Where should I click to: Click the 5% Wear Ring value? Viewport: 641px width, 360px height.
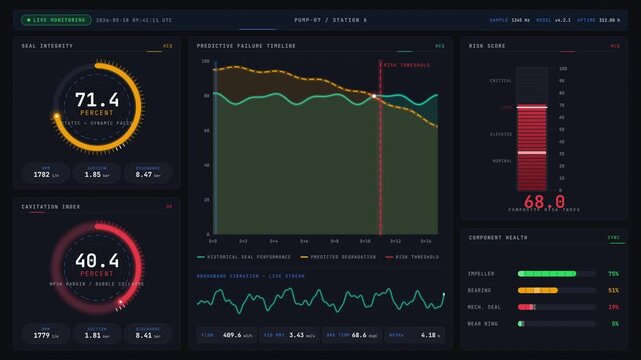click(x=615, y=324)
